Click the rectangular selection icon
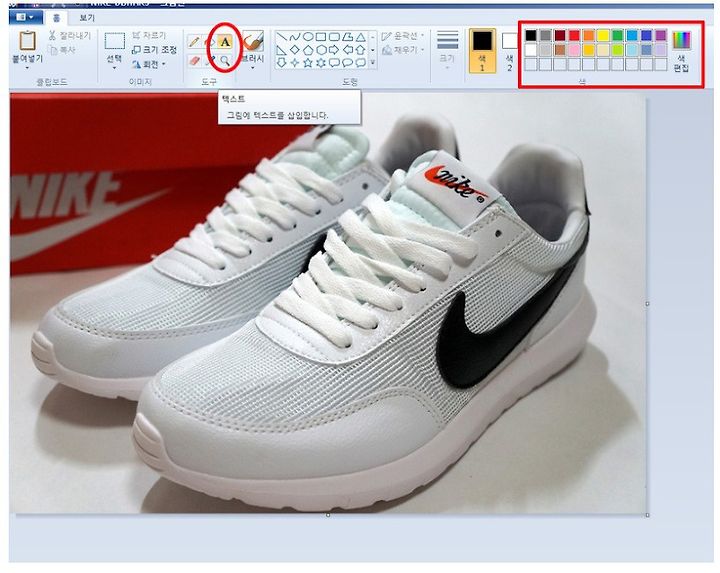 click(114, 41)
